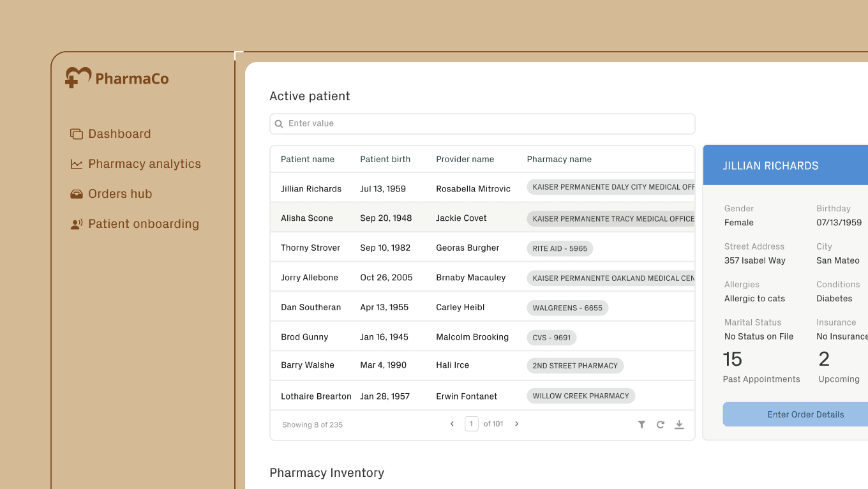Click the Pharmacy analytics chart icon
This screenshot has height=489, width=868.
(x=77, y=163)
